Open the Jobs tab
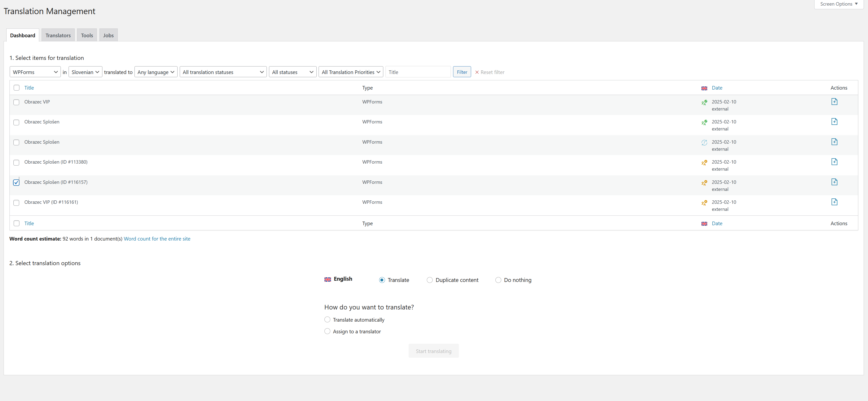Image resolution: width=868 pixels, height=401 pixels. [108, 35]
